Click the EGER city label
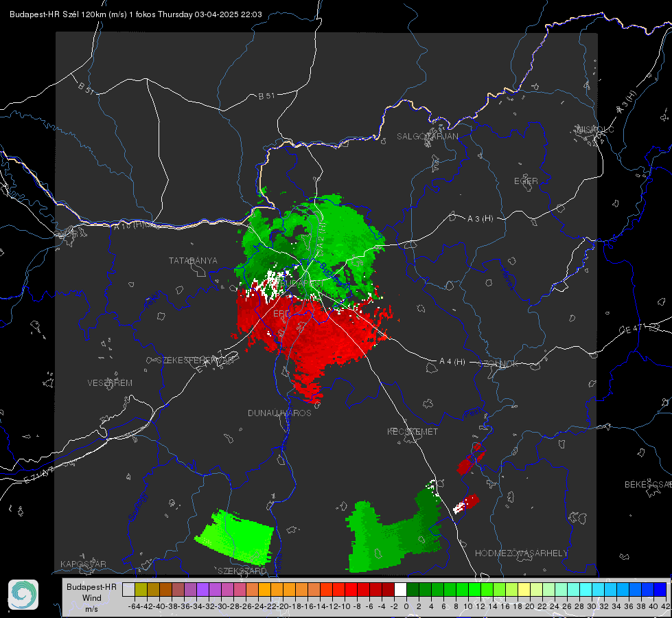672x618 pixels. (x=526, y=181)
